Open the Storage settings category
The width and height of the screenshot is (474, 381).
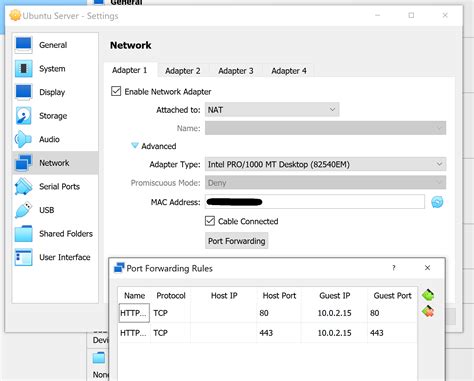point(55,116)
